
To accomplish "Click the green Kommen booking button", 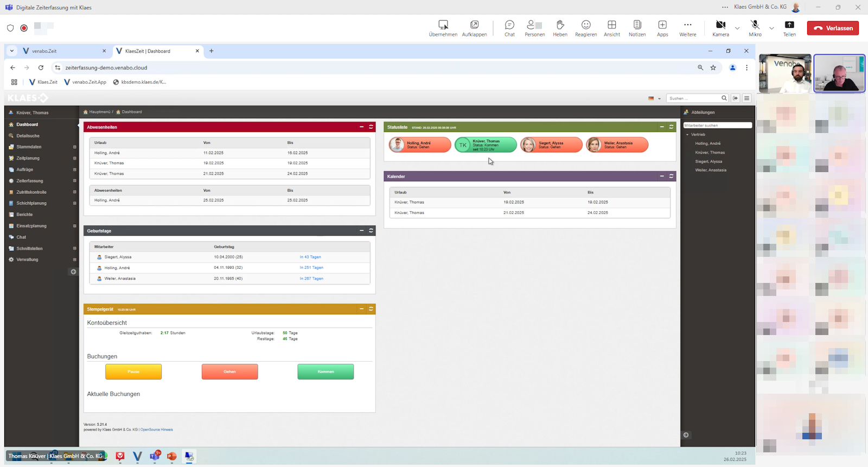I will pyautogui.click(x=325, y=371).
